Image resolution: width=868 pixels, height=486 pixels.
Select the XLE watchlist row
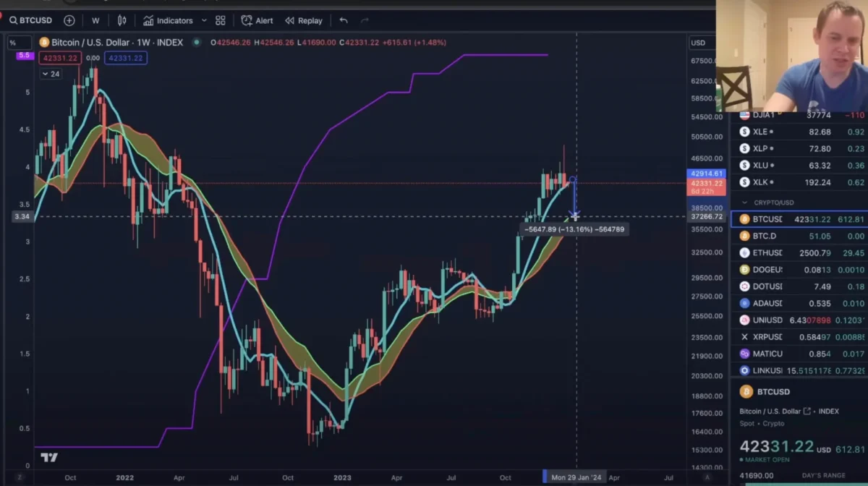point(799,132)
